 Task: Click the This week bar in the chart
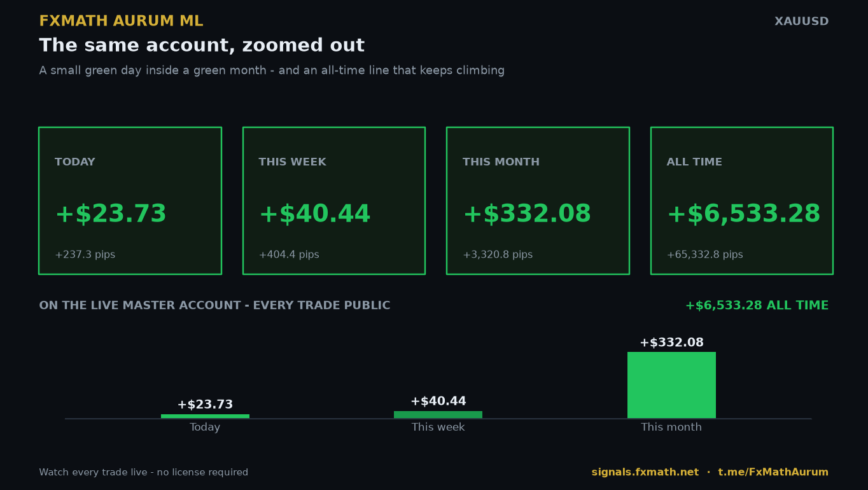point(438,415)
